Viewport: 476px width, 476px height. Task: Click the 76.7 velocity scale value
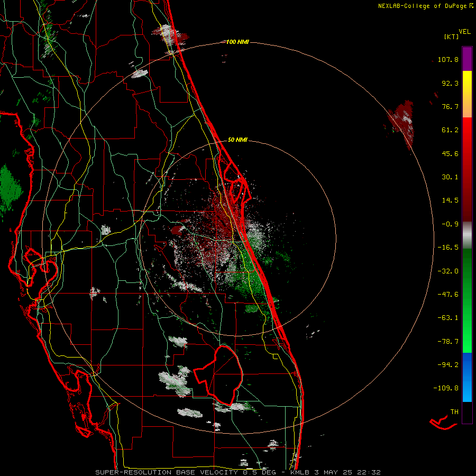coord(450,106)
